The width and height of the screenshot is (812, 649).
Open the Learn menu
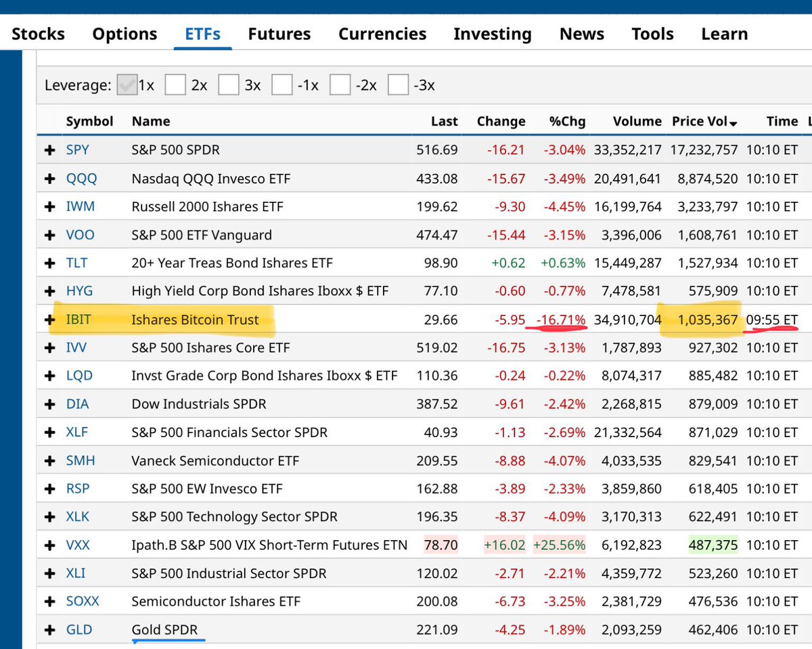725,34
